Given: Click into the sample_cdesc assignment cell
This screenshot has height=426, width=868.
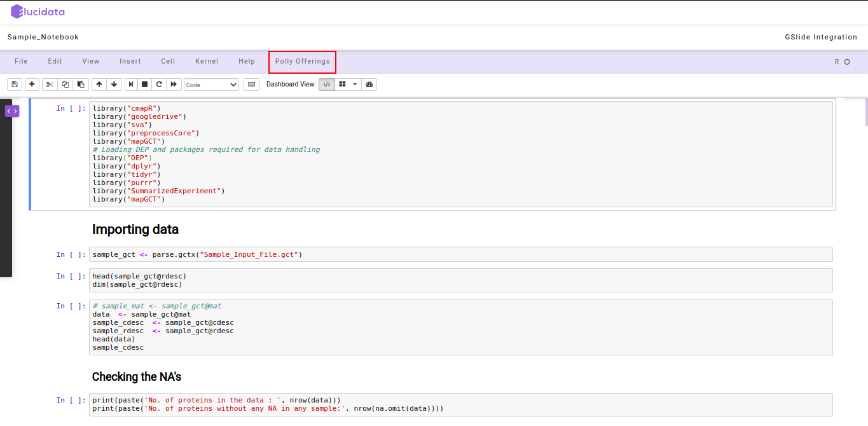Looking at the screenshot, I should click(x=461, y=327).
